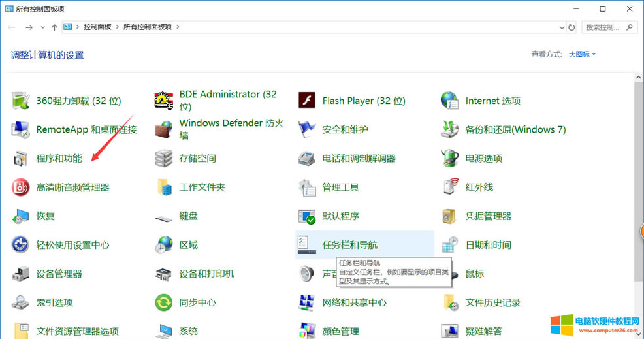Click the 电源选项 battery icon
Viewport: 644px width, 339px height.
(449, 158)
